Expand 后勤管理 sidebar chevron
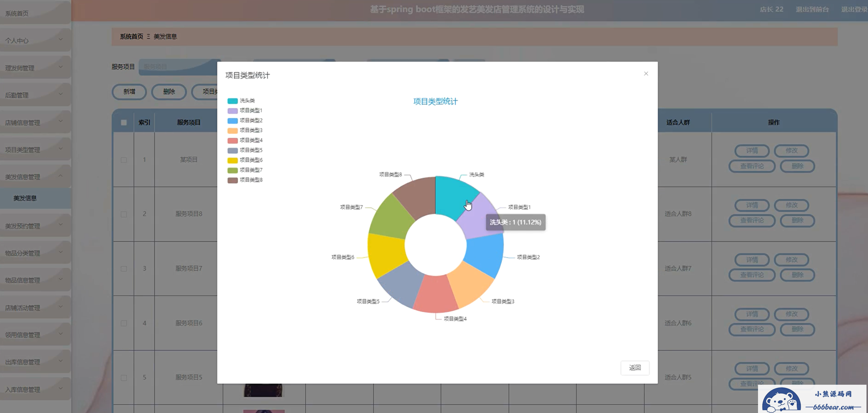This screenshot has width=868, height=413. click(61, 94)
